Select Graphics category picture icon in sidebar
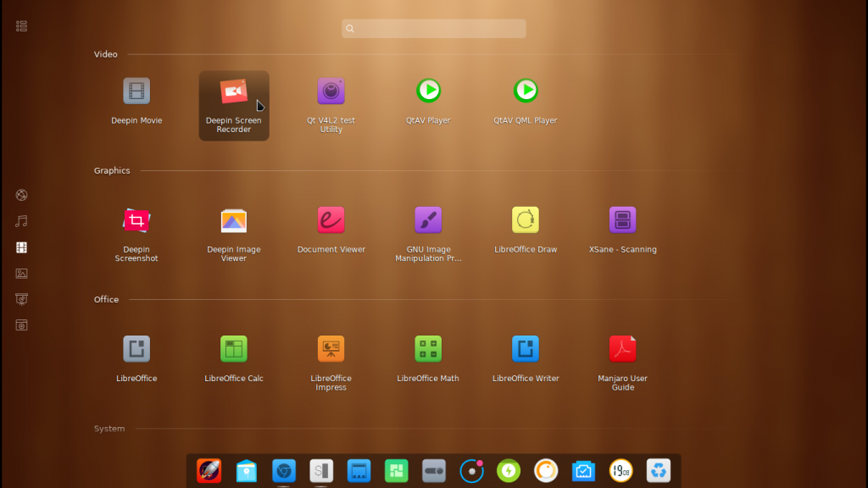Viewport: 868px width, 488px height. pos(22,274)
